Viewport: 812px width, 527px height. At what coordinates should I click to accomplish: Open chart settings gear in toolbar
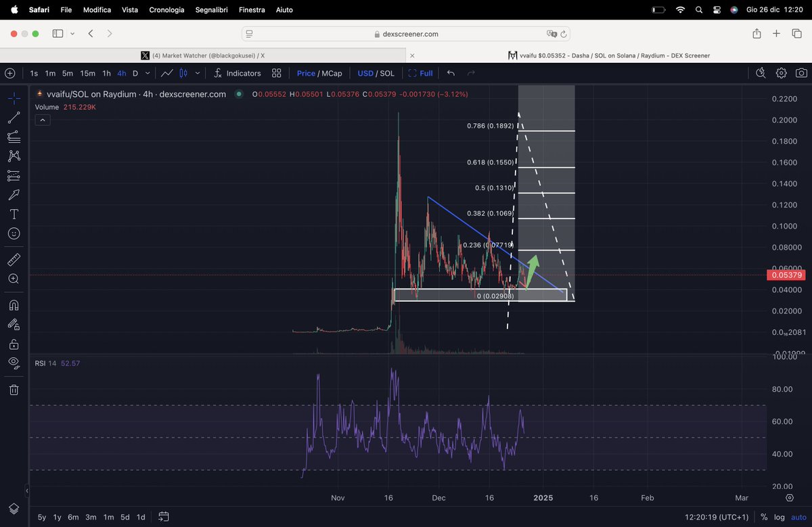[x=782, y=73]
